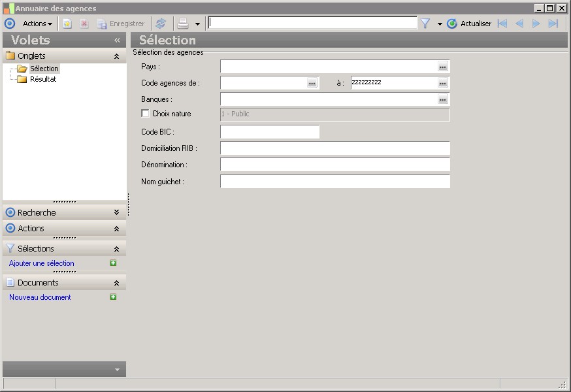Open the Banques lookup ellipsis button
Image resolution: width=571 pixels, height=392 pixels.
pos(443,99)
